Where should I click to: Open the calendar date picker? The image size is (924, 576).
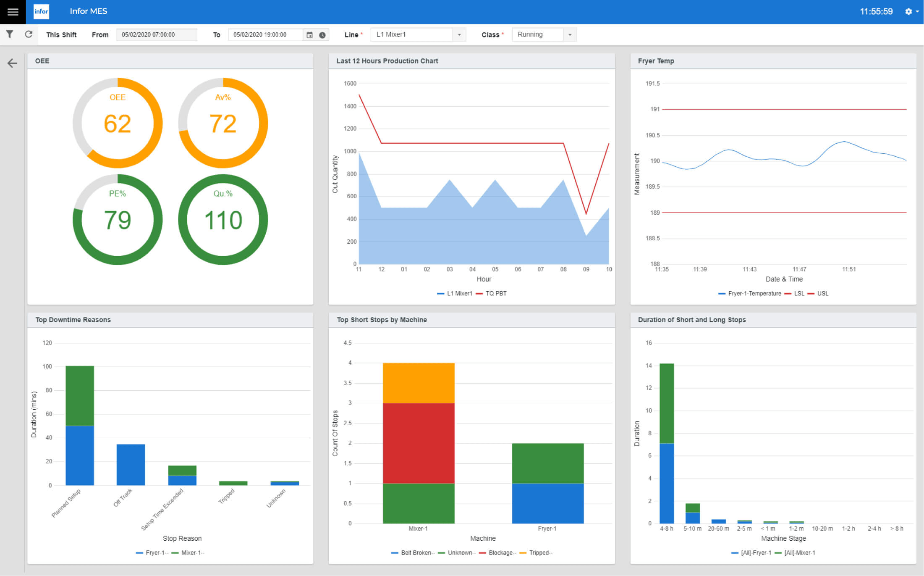[309, 35]
